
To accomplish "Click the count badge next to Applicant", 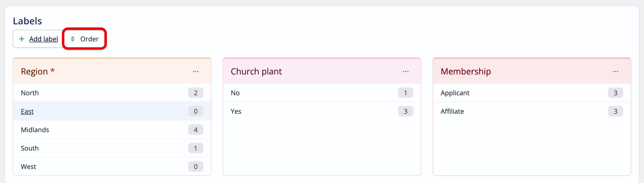I will (x=615, y=93).
